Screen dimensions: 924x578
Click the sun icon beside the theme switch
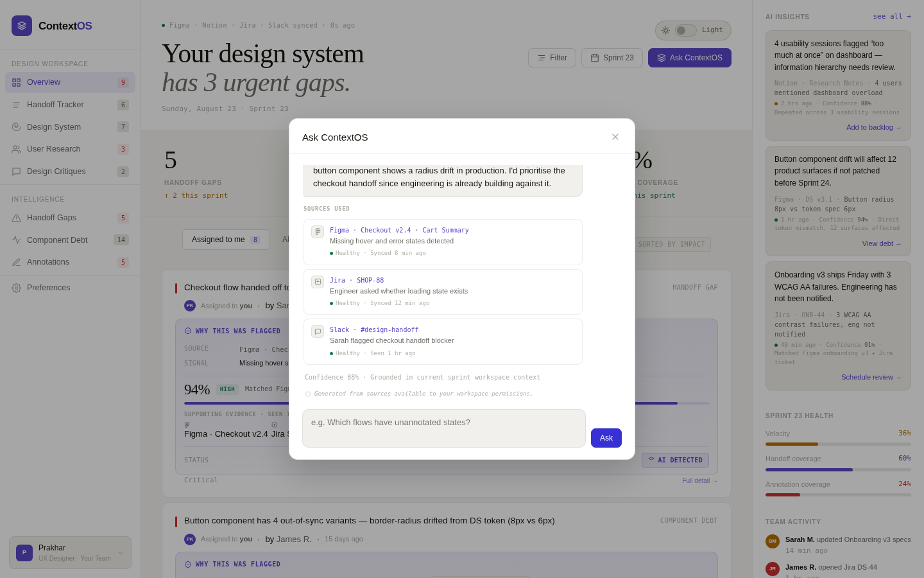(665, 30)
